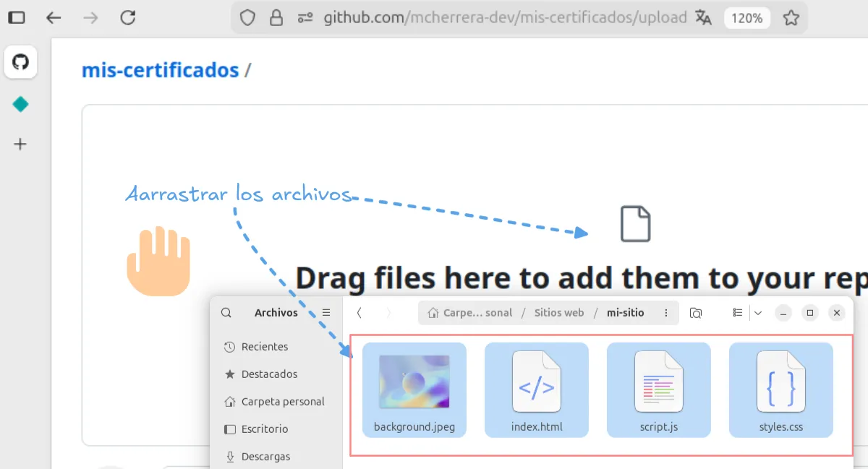Viewport: 868px width, 469px height.
Task: Toggle the browser sidebar panel
Action: (17, 18)
